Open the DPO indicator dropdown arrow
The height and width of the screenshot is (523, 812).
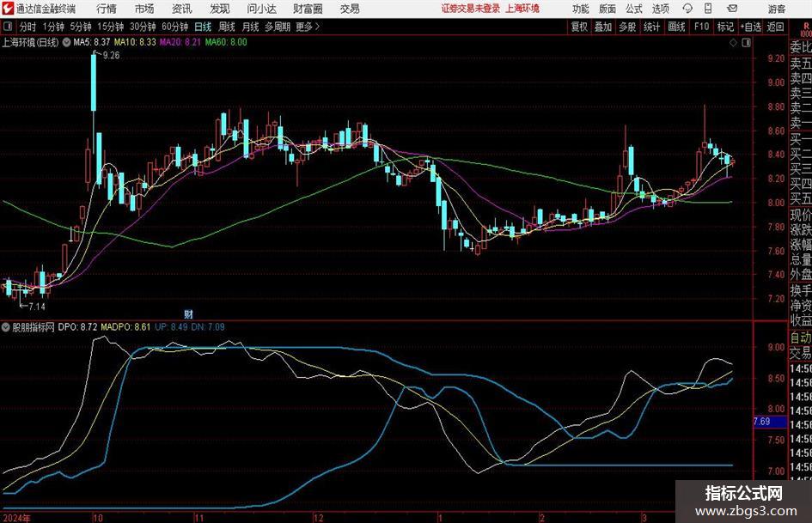(x=6, y=327)
